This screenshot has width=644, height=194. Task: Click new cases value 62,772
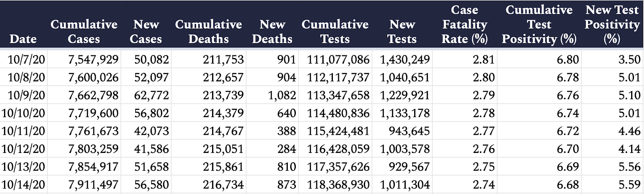pyautogui.click(x=151, y=95)
